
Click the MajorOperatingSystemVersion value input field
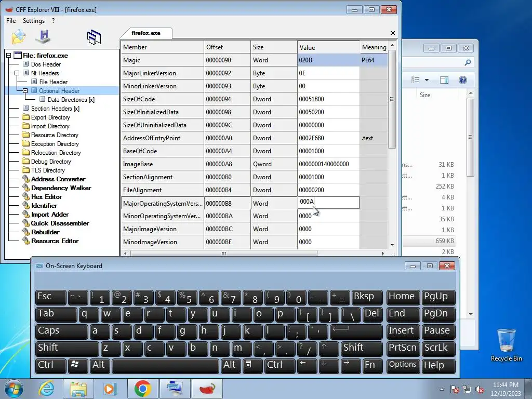(x=328, y=203)
